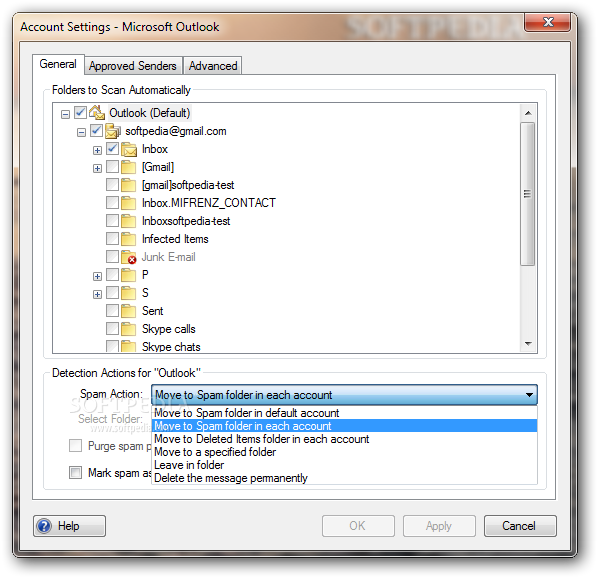The image size is (598, 578).
Task: Enable the Mark spam as checkbox
Action: 76,472
